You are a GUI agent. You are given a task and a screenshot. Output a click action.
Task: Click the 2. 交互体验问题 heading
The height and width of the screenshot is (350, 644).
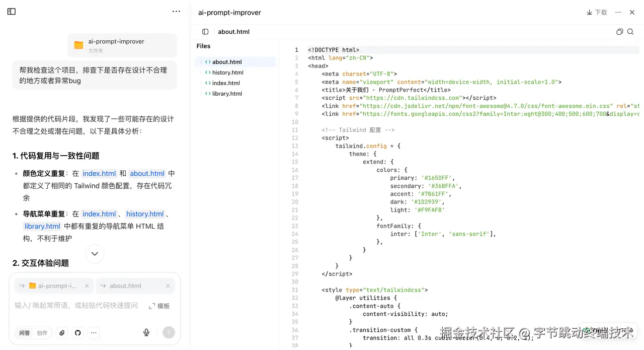41,263
